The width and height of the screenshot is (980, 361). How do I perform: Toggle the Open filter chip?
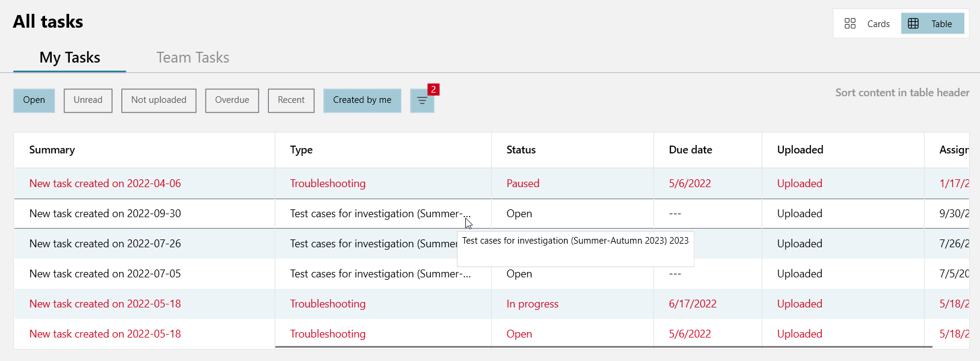click(34, 100)
